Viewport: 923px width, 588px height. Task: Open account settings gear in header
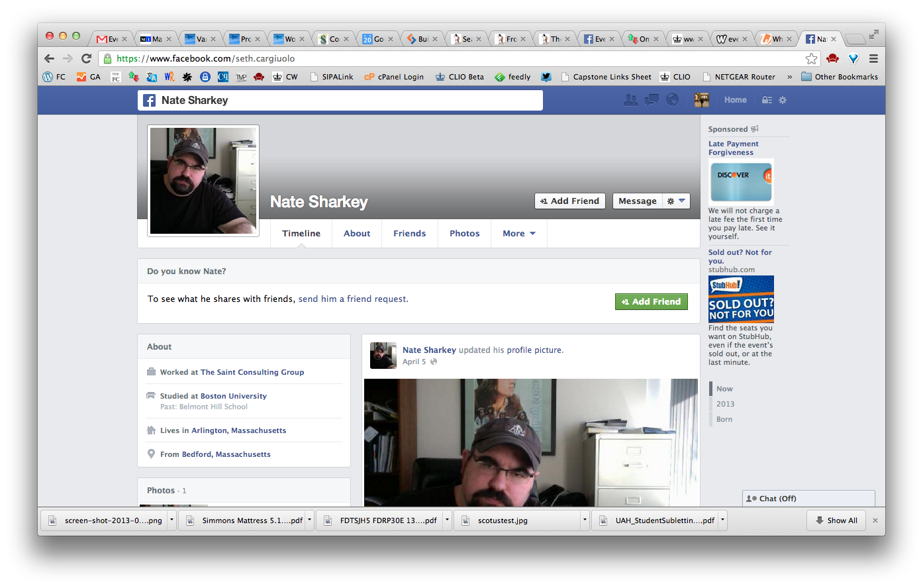783,100
